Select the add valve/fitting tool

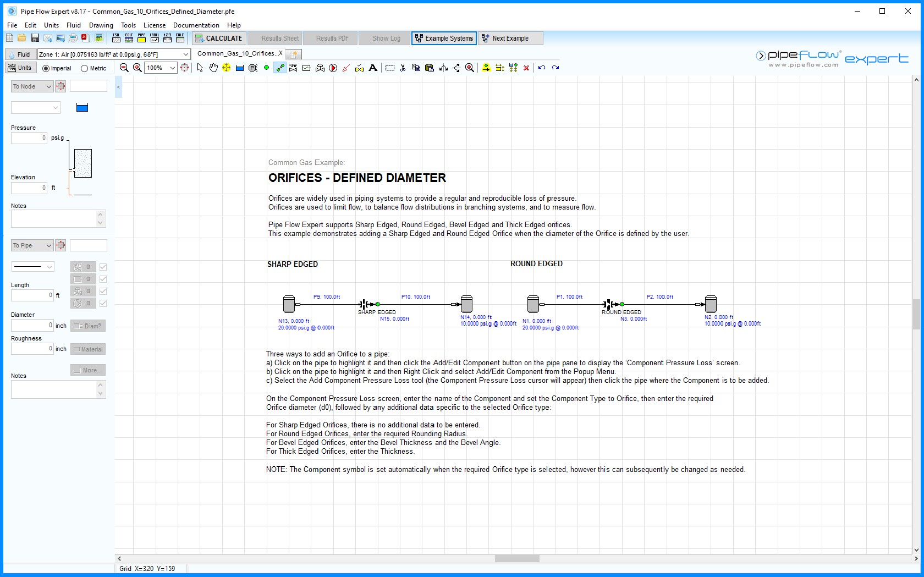pyautogui.click(x=293, y=68)
